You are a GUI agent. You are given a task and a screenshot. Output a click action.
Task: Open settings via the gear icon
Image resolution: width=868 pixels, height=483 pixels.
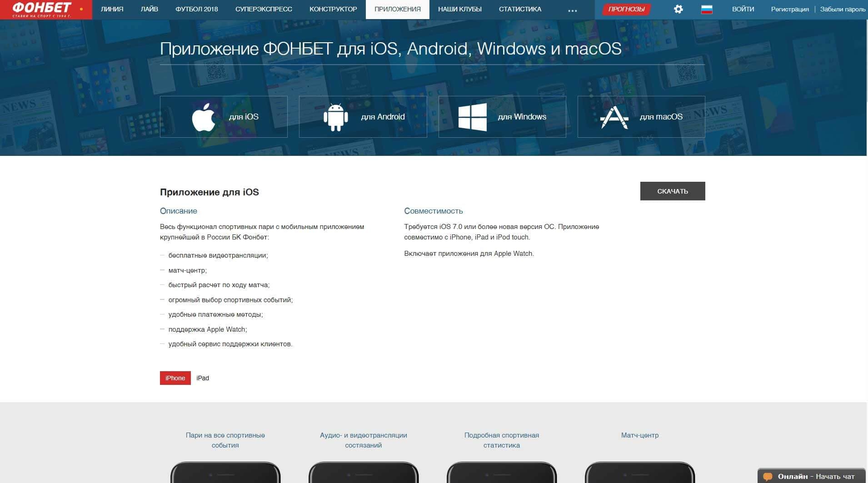pos(678,9)
